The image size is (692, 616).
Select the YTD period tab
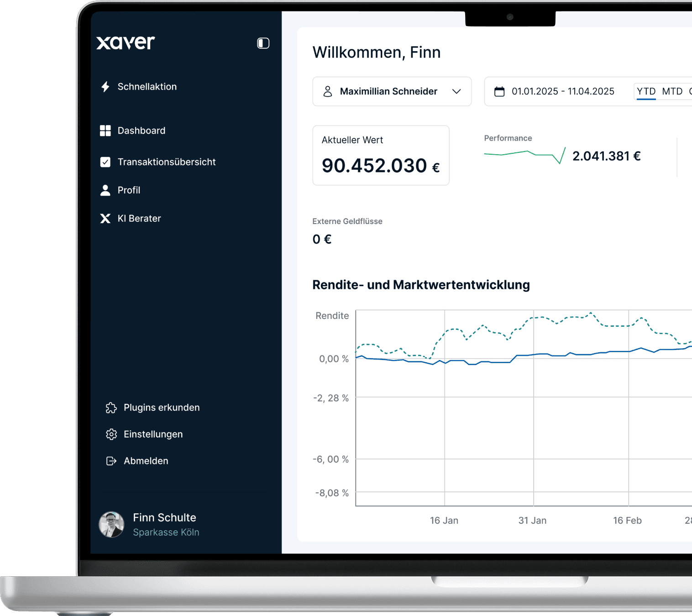646,92
